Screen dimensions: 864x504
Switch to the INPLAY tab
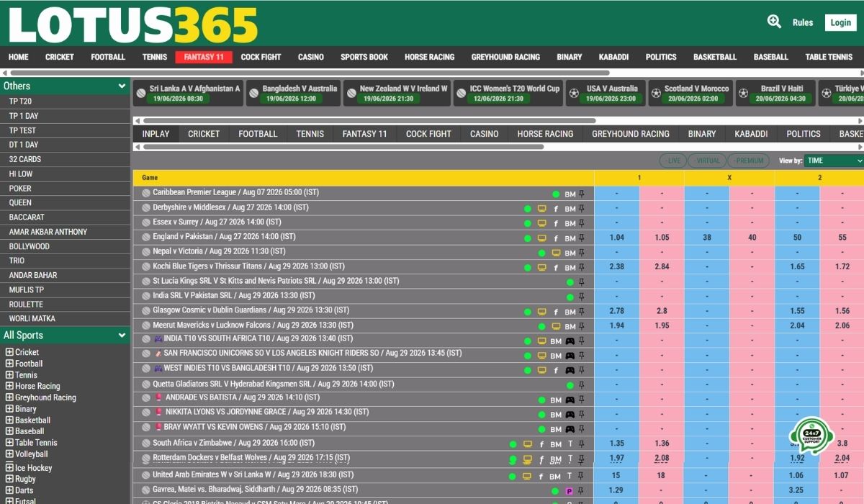156,134
